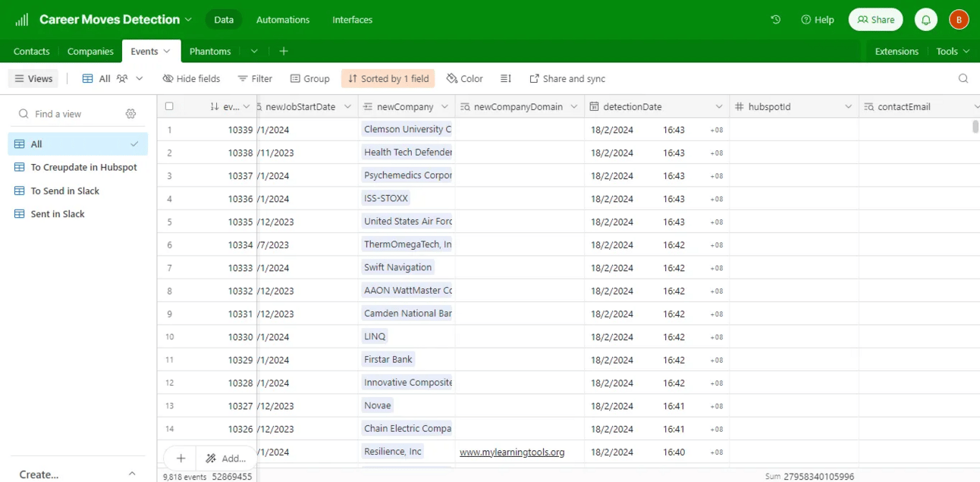Select the To Send in Slack view
980x482 pixels.
[77, 191]
